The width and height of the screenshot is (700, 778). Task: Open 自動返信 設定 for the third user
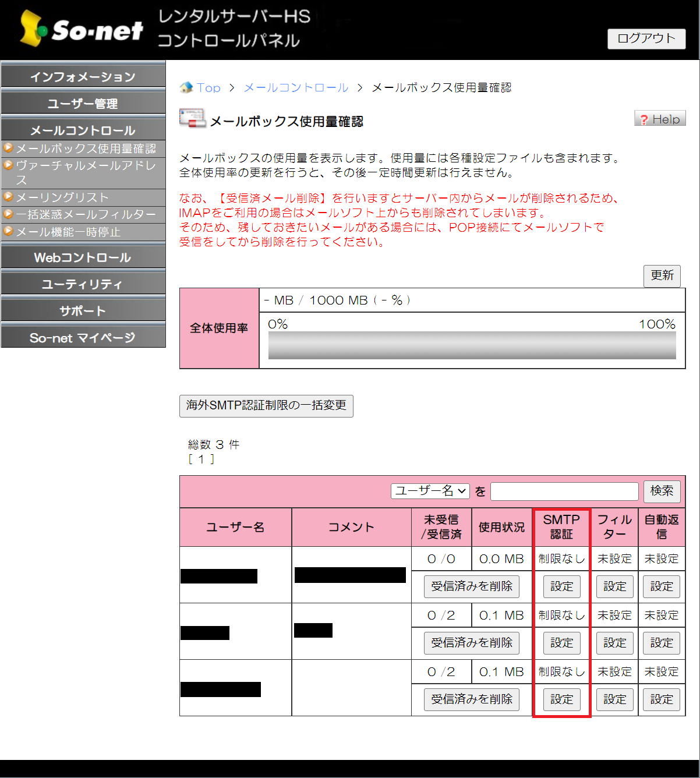click(662, 699)
